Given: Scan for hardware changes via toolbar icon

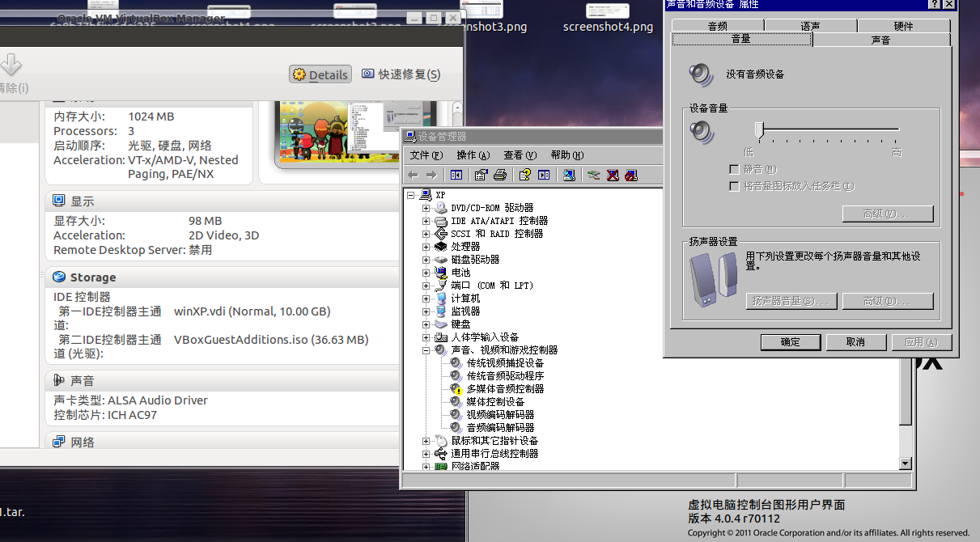Looking at the screenshot, I should (x=569, y=175).
